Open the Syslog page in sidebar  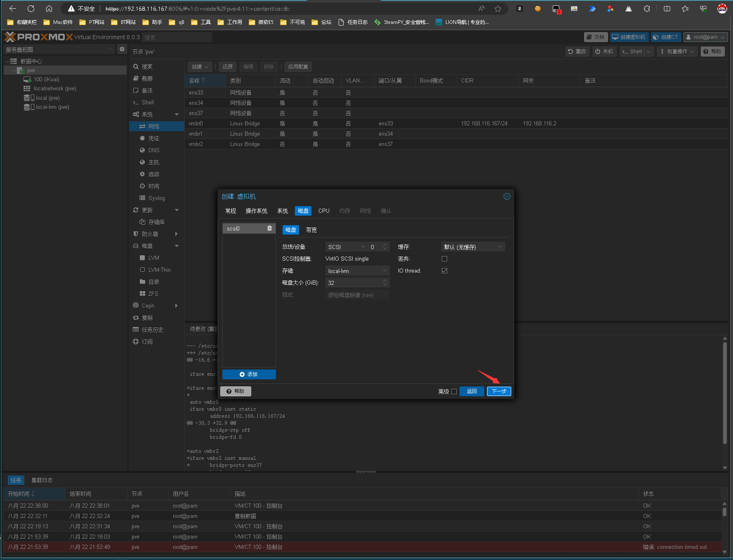(156, 198)
